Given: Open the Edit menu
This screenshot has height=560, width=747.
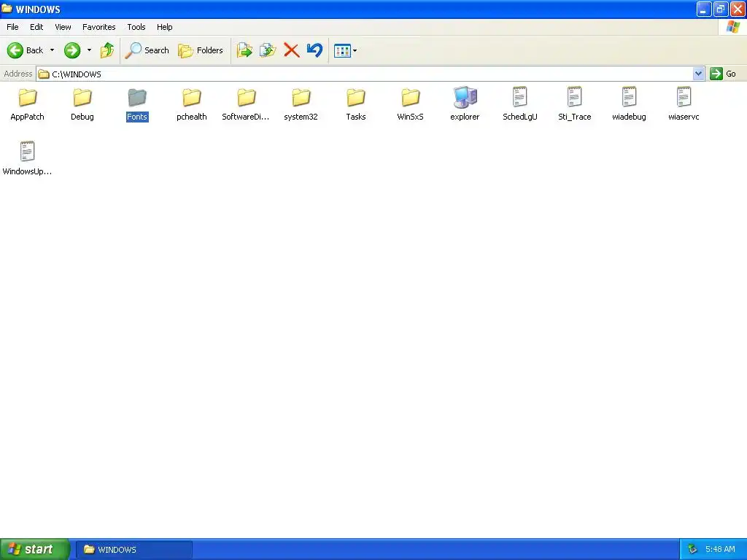Looking at the screenshot, I should coord(36,27).
